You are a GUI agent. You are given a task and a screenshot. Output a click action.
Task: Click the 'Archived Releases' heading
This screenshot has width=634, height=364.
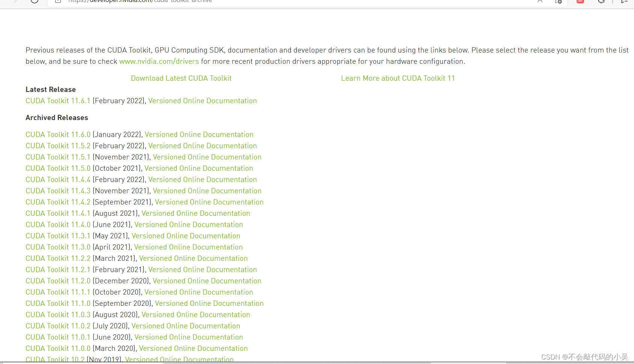(x=57, y=118)
